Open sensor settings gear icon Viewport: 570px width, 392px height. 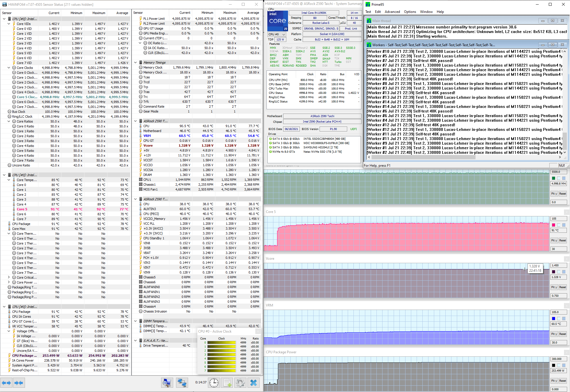click(240, 383)
